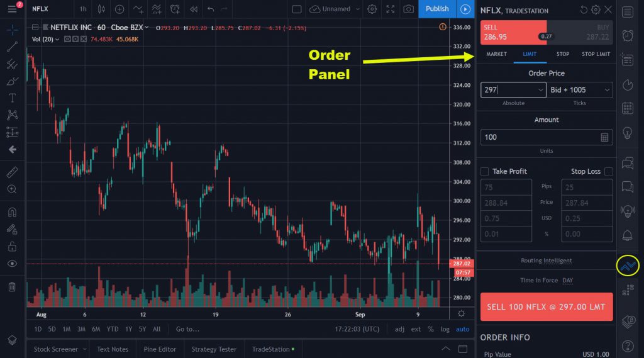
Task: Take a chart snapshot with camera icon
Action: [x=409, y=9]
